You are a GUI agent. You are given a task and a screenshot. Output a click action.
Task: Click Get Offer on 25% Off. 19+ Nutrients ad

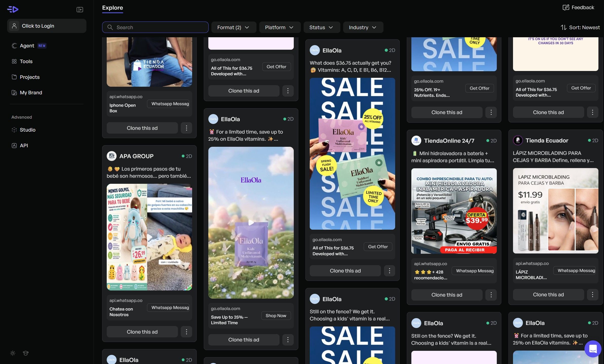(479, 88)
